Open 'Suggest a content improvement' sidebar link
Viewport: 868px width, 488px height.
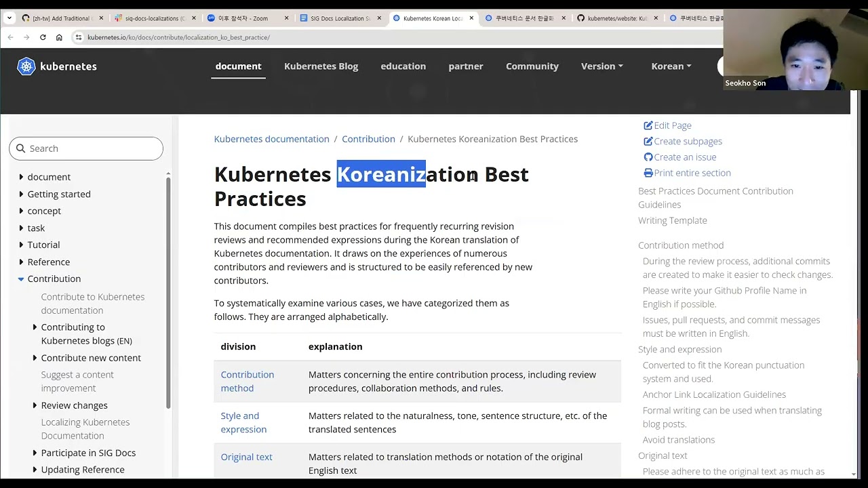point(77,382)
